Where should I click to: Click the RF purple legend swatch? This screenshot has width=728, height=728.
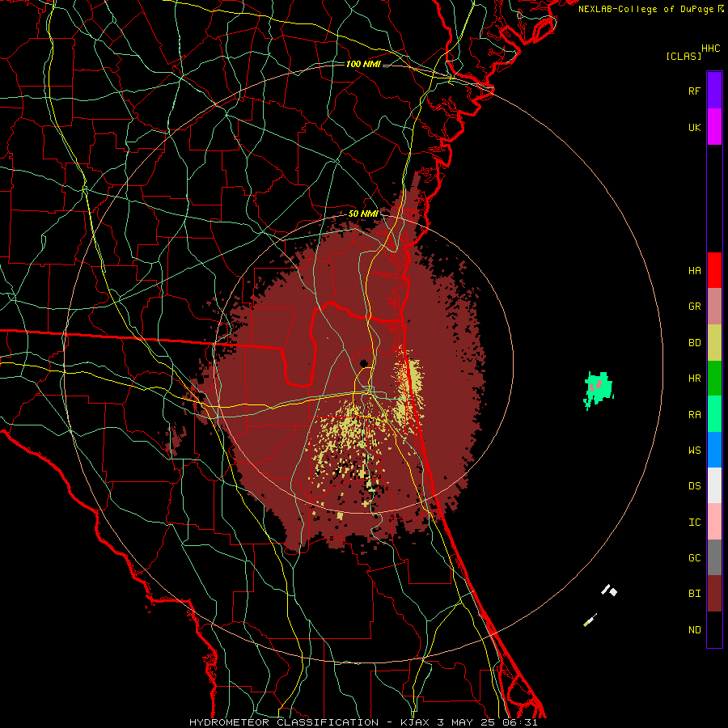[x=714, y=91]
